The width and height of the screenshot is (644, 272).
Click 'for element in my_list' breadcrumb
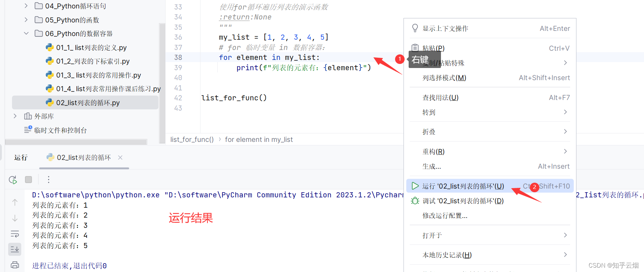259,140
